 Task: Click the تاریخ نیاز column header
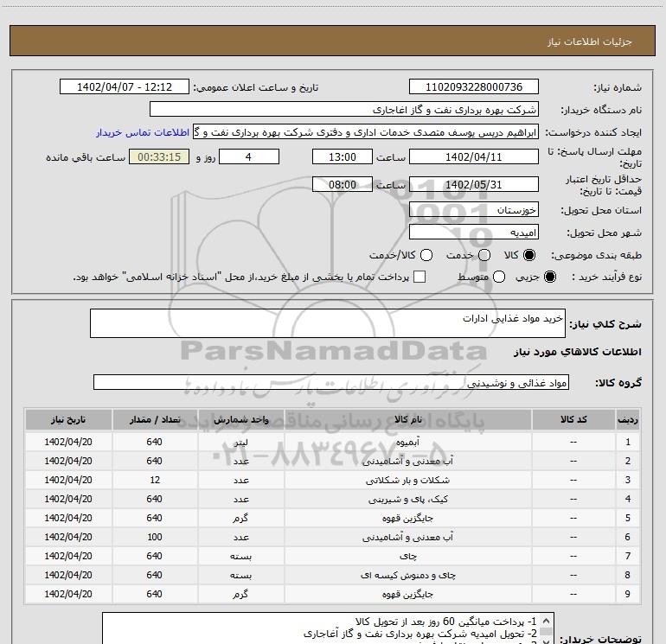68,420
